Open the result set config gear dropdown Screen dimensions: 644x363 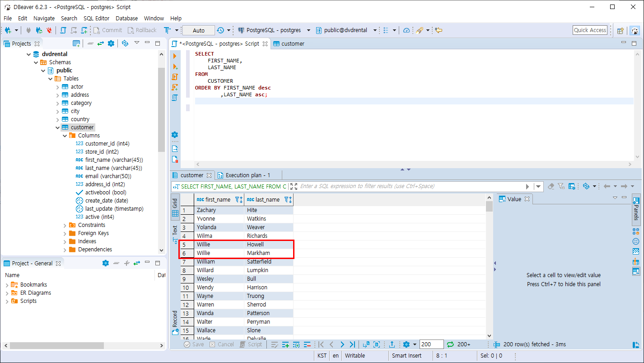click(410, 344)
